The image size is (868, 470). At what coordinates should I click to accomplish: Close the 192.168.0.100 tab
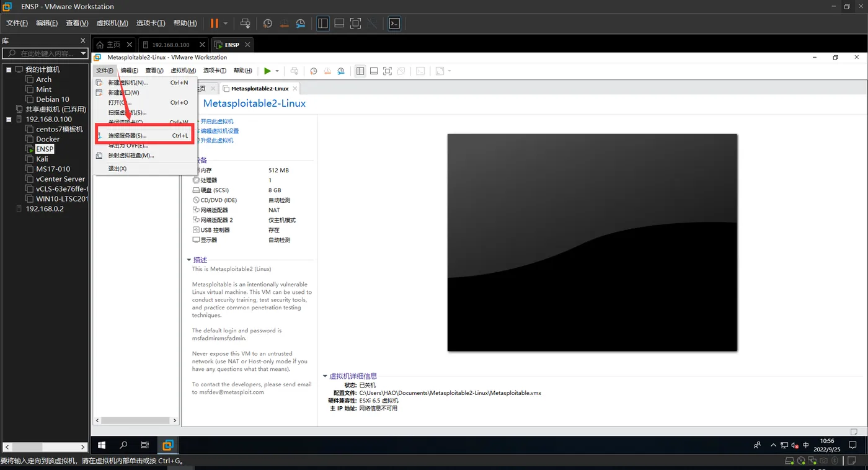pyautogui.click(x=203, y=45)
